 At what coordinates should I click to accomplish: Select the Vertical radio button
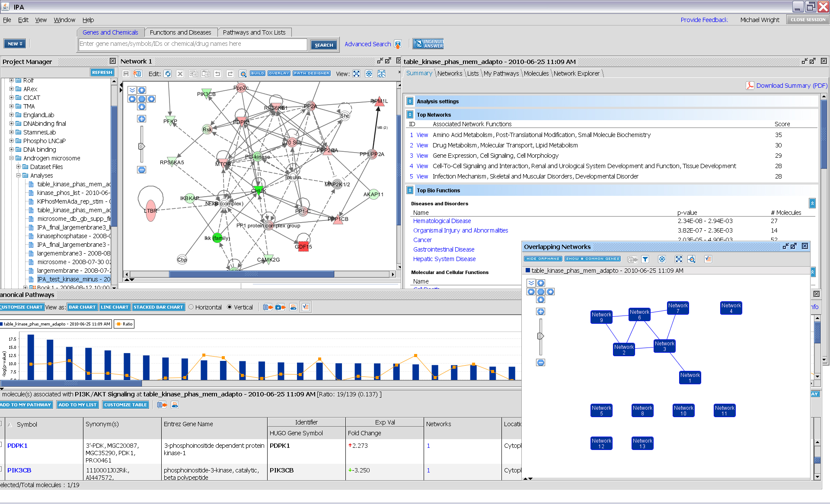230,307
